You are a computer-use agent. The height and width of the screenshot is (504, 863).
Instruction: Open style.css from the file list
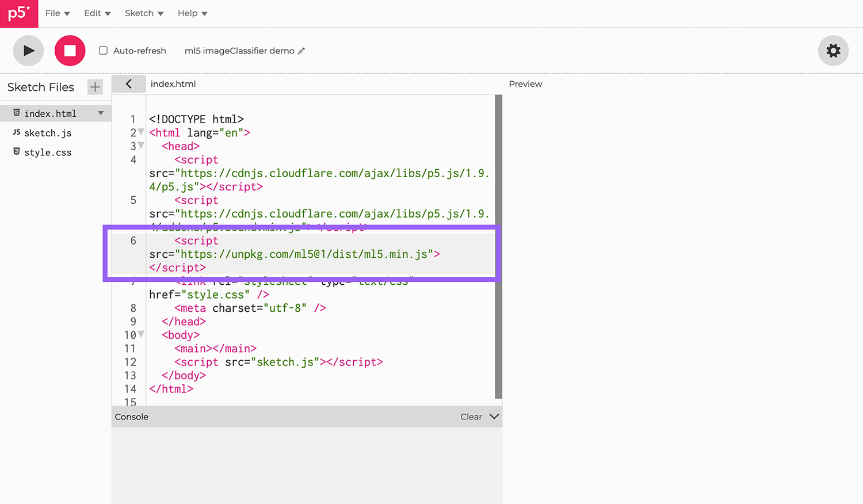[x=48, y=152]
